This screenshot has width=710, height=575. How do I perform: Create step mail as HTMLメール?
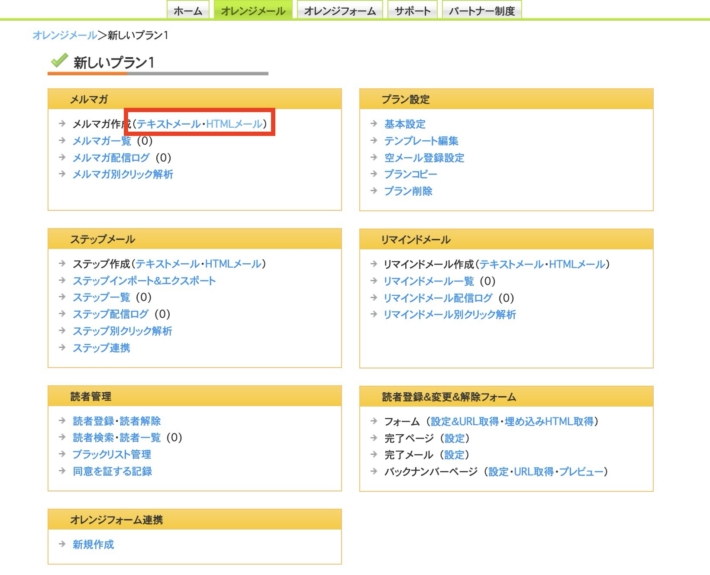233,264
